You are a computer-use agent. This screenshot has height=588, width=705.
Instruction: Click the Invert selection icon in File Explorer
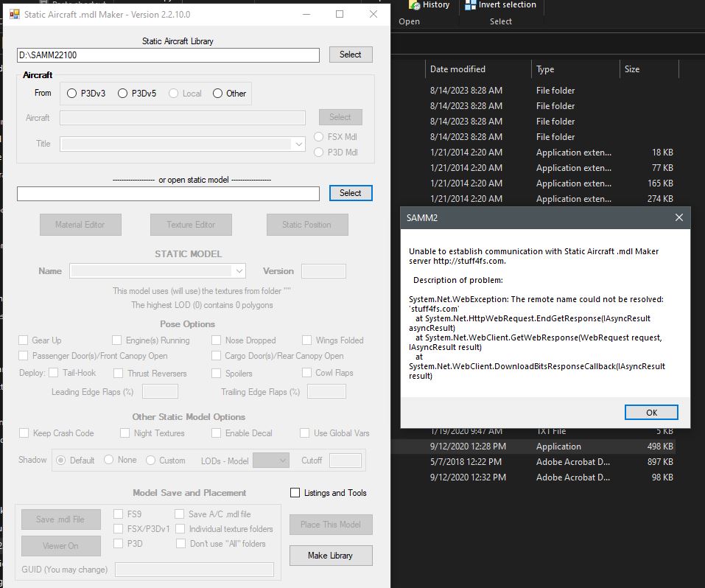[470, 5]
